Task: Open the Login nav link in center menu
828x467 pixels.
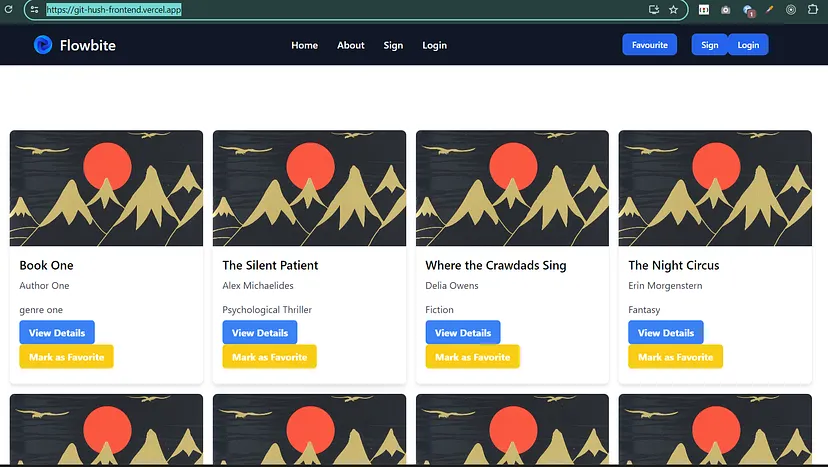Action: click(435, 45)
